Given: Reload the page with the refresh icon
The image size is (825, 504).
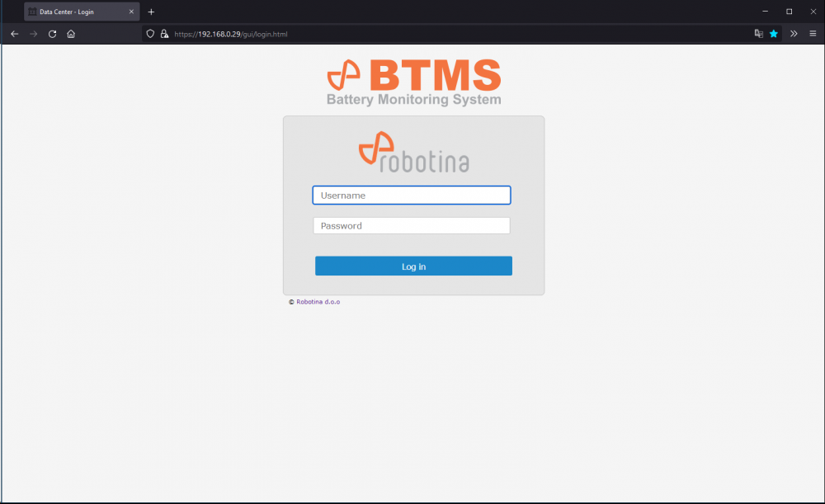Looking at the screenshot, I should coord(52,34).
